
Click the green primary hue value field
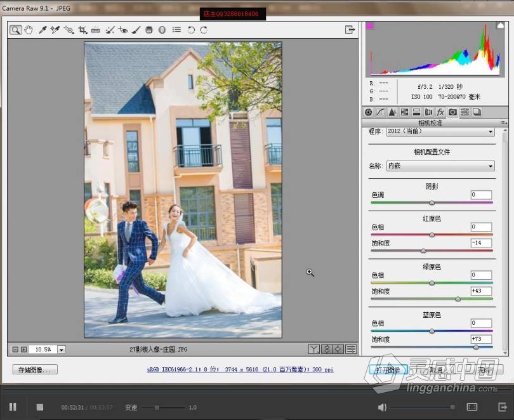coord(481,275)
